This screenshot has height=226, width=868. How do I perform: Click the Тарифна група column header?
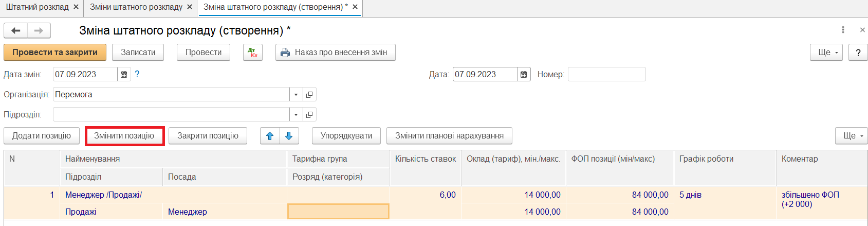point(338,159)
